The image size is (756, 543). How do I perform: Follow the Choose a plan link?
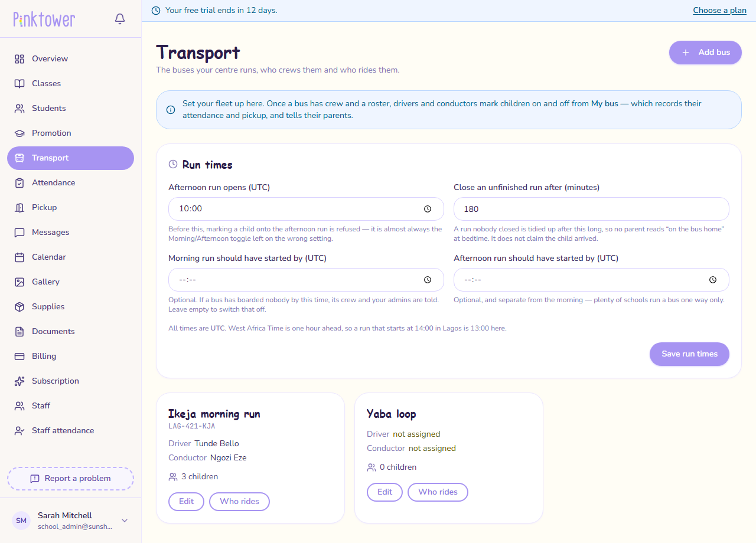719,11
